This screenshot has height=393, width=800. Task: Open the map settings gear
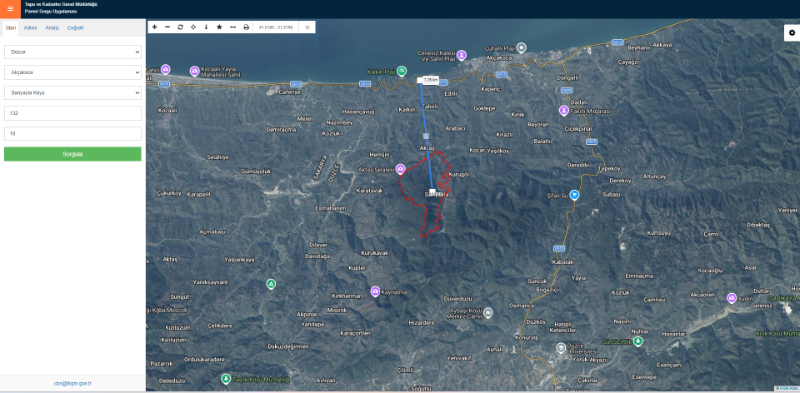pos(792,32)
